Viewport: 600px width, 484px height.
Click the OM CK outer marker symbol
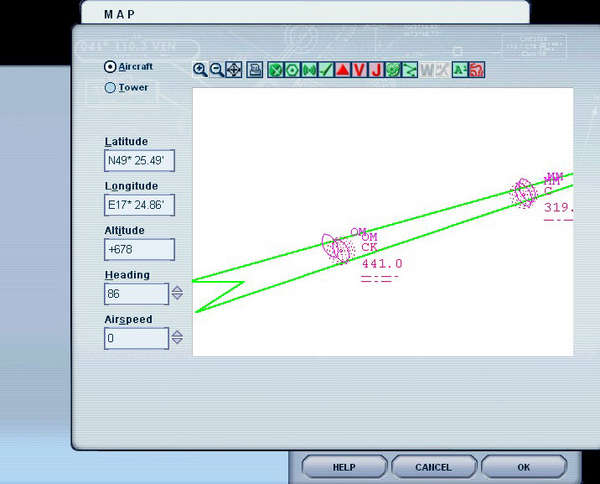[x=337, y=249]
